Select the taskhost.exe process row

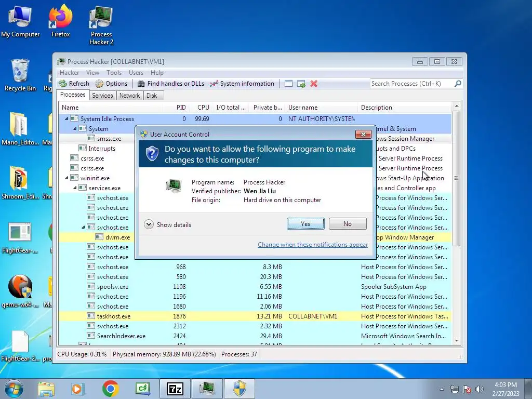[255, 316]
